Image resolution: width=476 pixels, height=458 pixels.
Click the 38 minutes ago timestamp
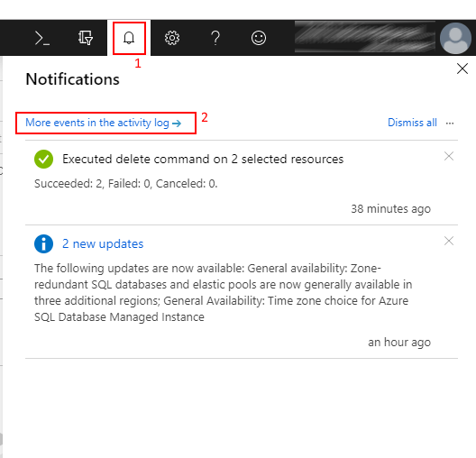tap(391, 209)
